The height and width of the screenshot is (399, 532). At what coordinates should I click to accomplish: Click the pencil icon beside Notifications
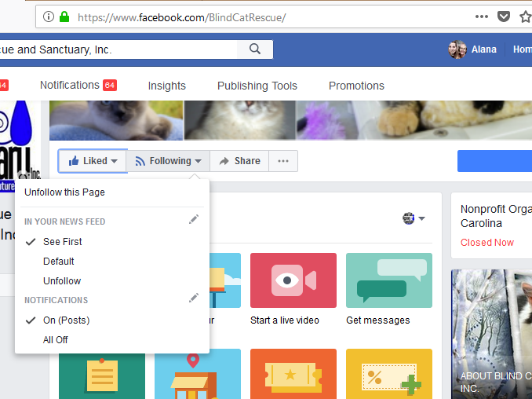point(194,298)
